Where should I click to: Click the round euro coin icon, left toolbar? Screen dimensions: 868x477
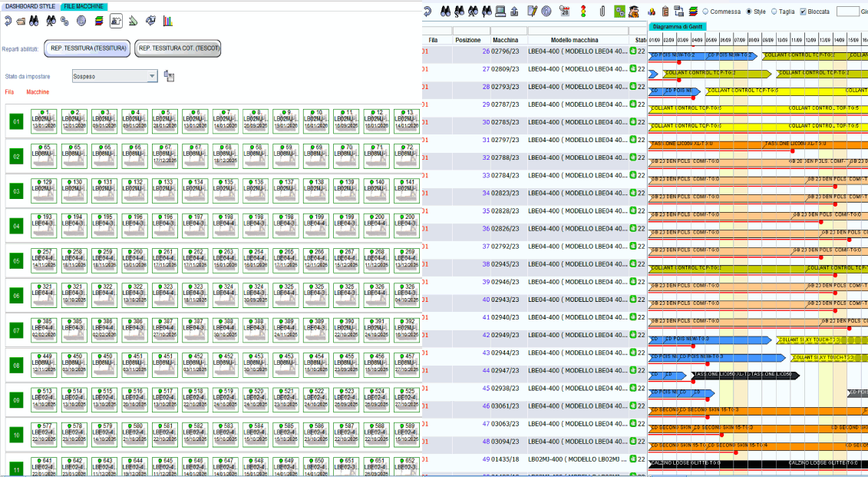pyautogui.click(x=81, y=21)
